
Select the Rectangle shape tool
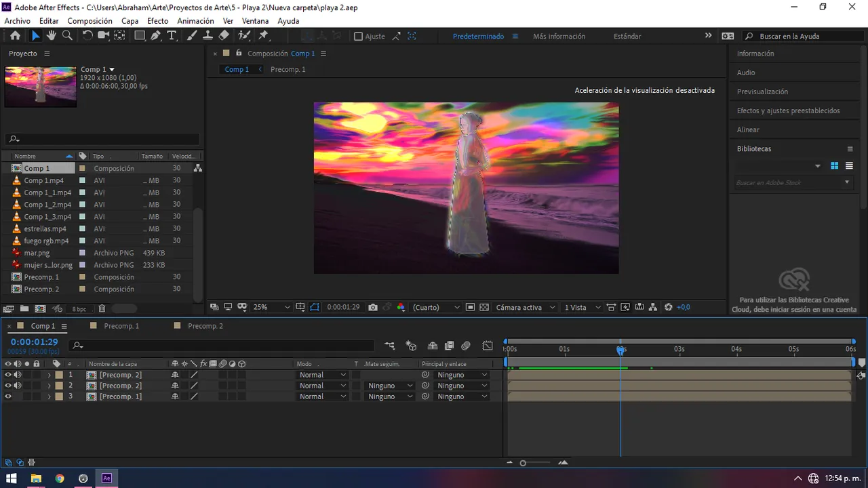tap(139, 36)
